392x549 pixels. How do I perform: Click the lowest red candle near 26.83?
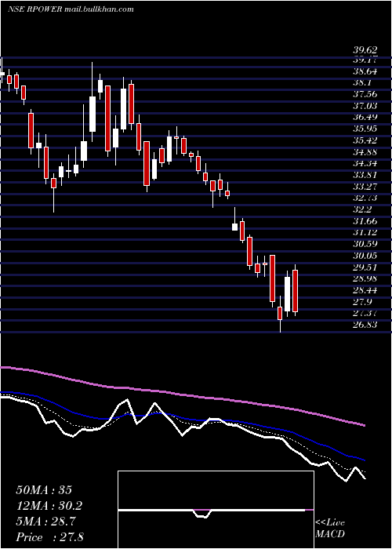pos(280,314)
